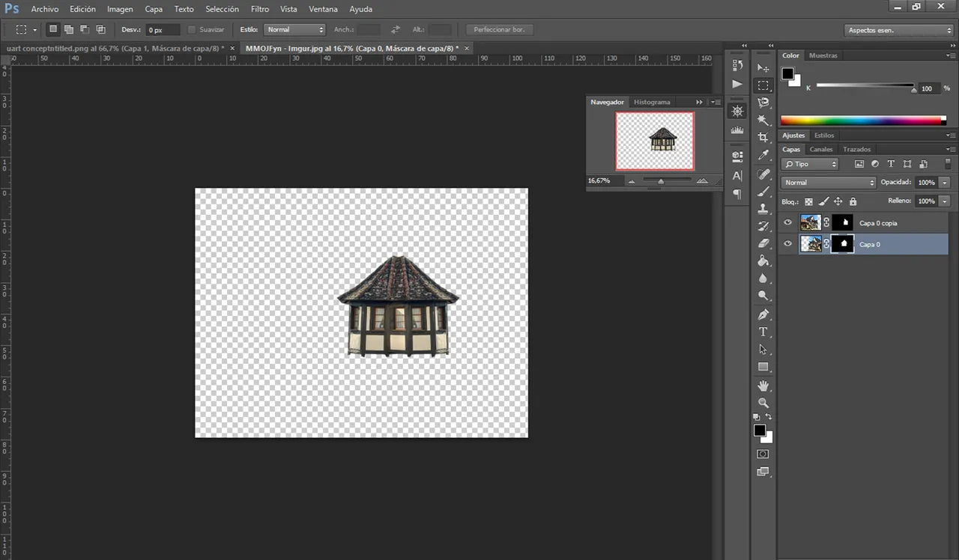
Task: Swap foreground and background colors
Action: click(x=769, y=417)
